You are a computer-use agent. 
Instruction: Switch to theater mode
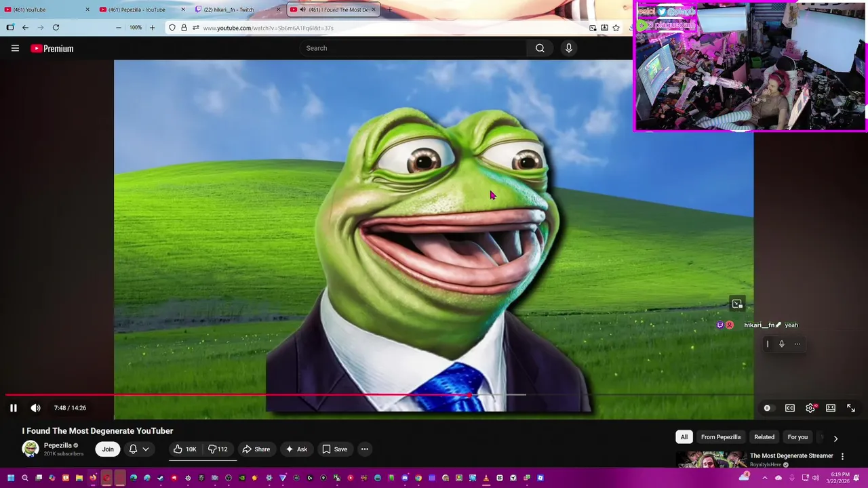[x=831, y=408]
